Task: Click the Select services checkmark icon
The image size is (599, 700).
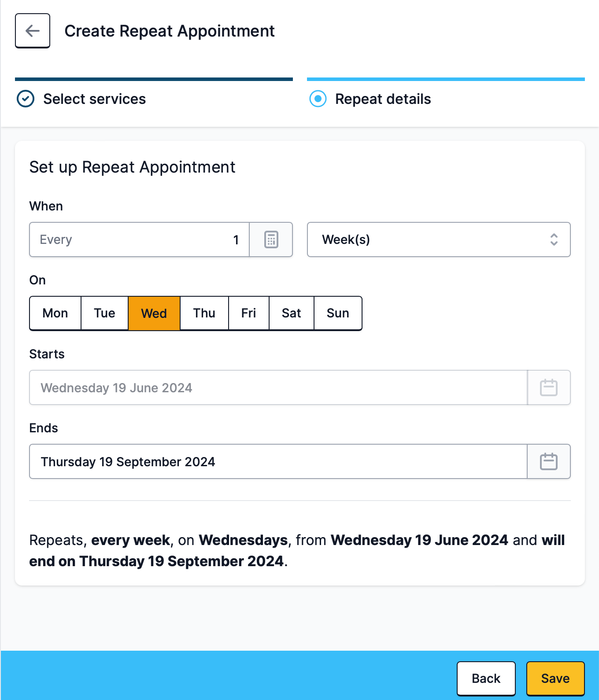Action: click(26, 99)
